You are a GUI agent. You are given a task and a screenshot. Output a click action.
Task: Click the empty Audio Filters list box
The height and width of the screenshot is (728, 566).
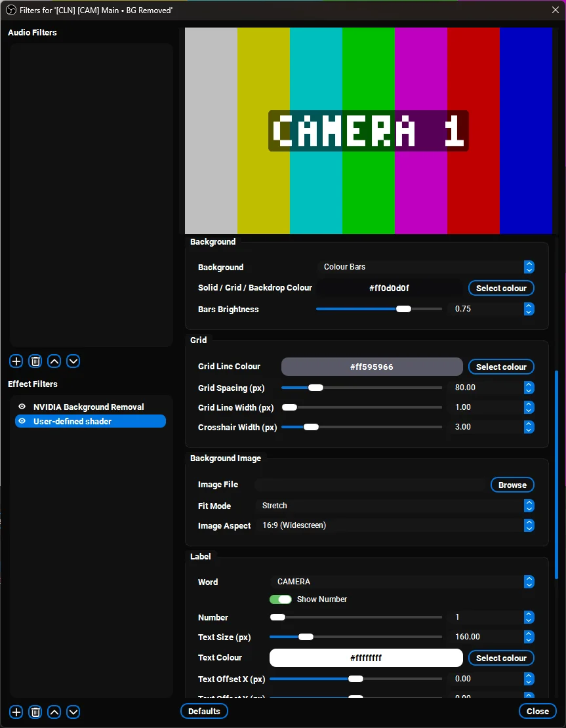(x=91, y=195)
